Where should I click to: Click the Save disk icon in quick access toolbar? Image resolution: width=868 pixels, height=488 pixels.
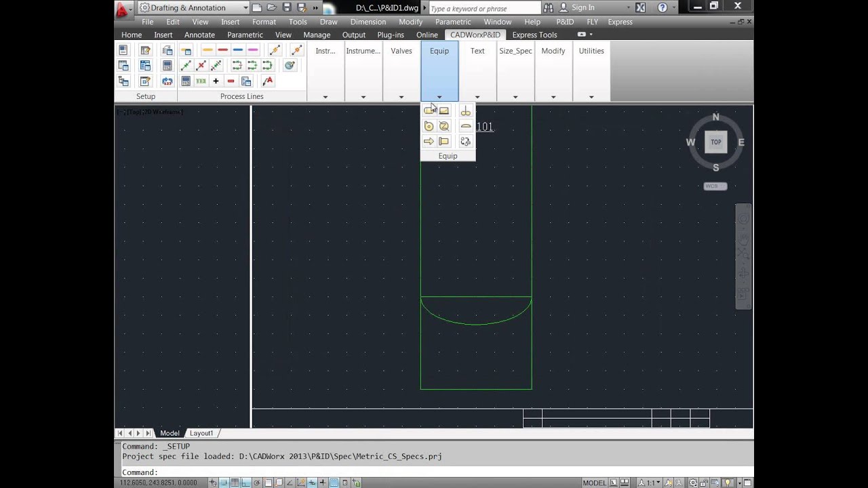point(287,7)
